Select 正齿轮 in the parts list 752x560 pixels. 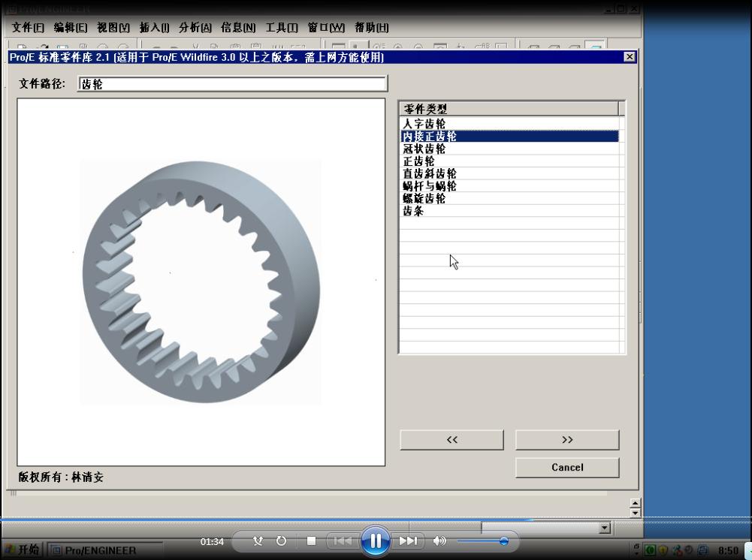pyautogui.click(x=509, y=161)
